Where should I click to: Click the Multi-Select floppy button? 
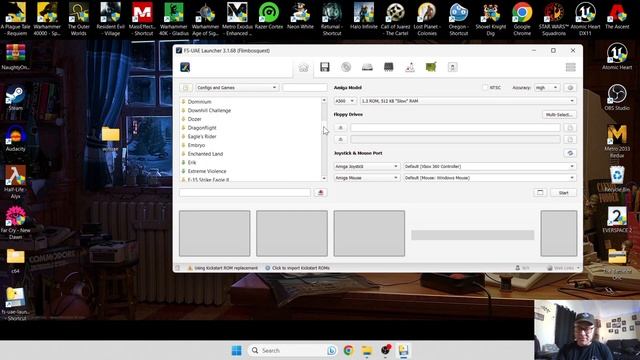point(559,115)
